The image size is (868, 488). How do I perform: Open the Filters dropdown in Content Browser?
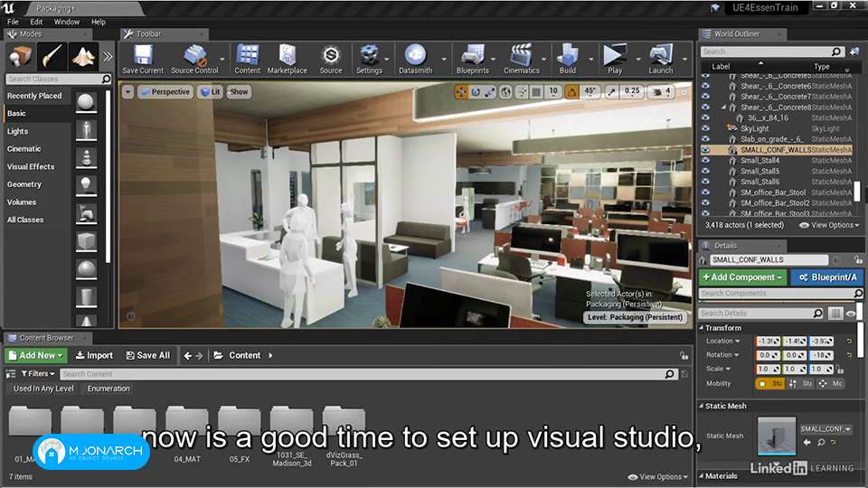click(38, 374)
